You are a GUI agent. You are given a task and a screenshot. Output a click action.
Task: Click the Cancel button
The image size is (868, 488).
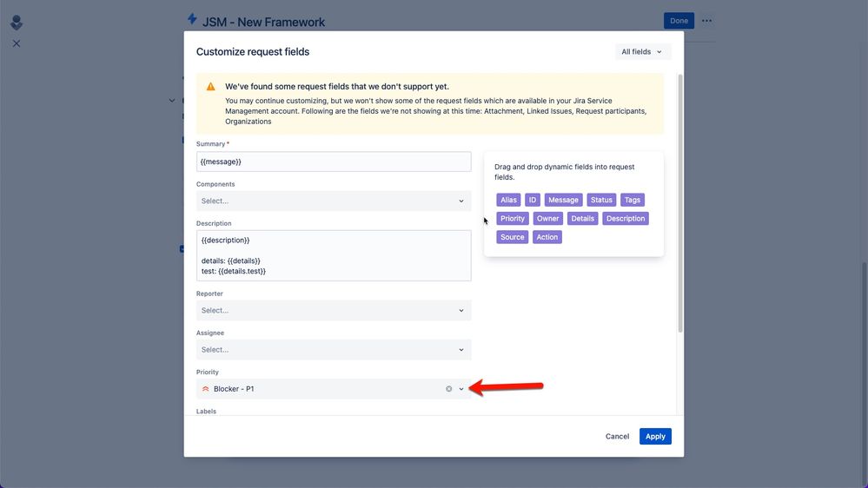tap(617, 437)
